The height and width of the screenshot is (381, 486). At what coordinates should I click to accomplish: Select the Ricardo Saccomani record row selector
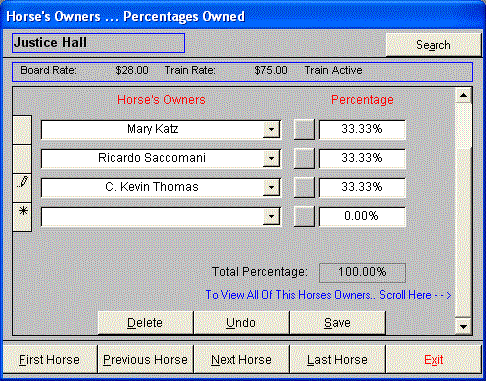point(22,159)
